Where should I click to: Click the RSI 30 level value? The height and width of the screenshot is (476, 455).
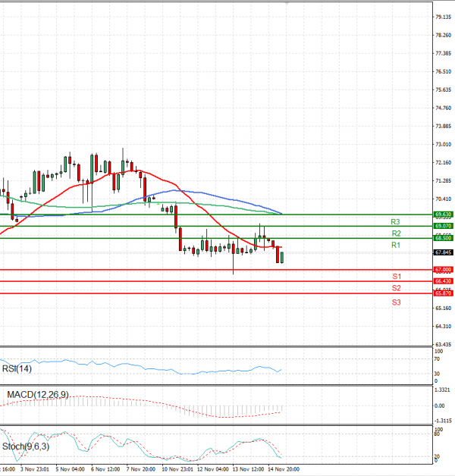coord(437,374)
